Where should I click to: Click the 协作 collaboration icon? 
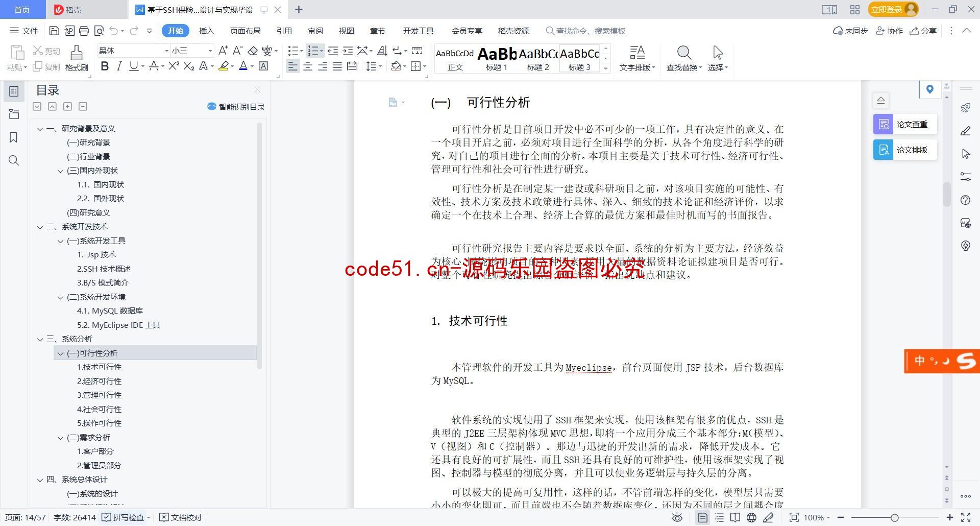pos(890,31)
